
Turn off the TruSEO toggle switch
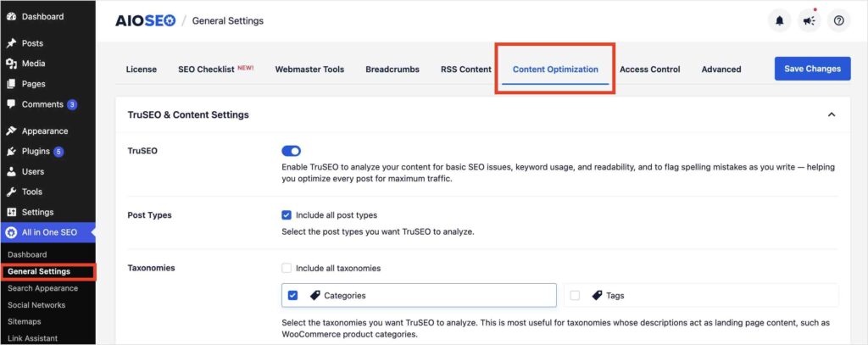[292, 151]
